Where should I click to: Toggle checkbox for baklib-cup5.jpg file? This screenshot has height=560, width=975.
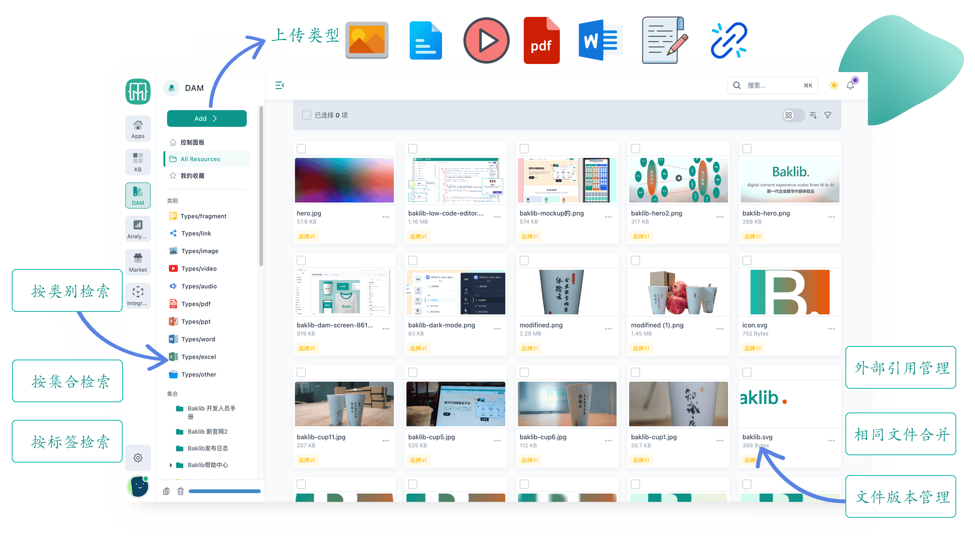click(x=413, y=373)
